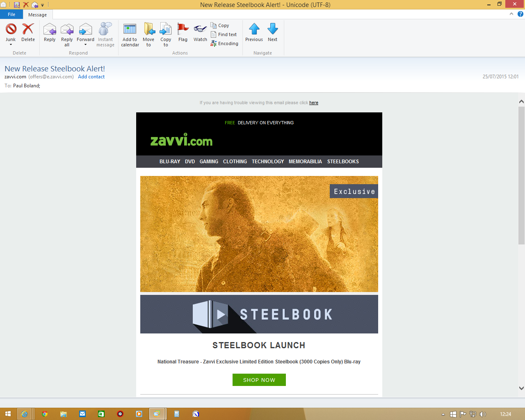Click the red X delete icon in title bar toolbar
The width and height of the screenshot is (525, 420).
click(x=26, y=5)
